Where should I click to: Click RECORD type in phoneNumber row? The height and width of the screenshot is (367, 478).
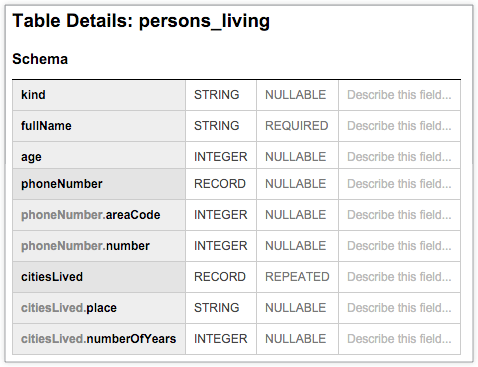pos(220,184)
